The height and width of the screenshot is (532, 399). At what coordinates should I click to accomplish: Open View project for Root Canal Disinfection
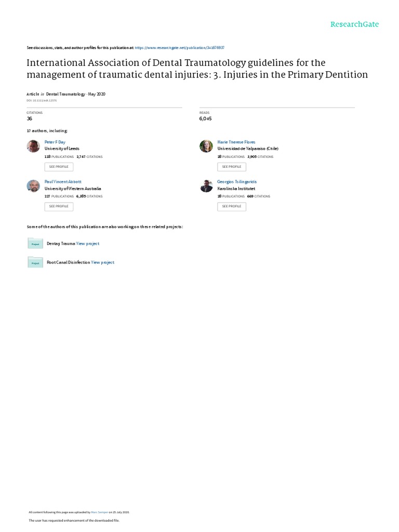click(103, 262)
